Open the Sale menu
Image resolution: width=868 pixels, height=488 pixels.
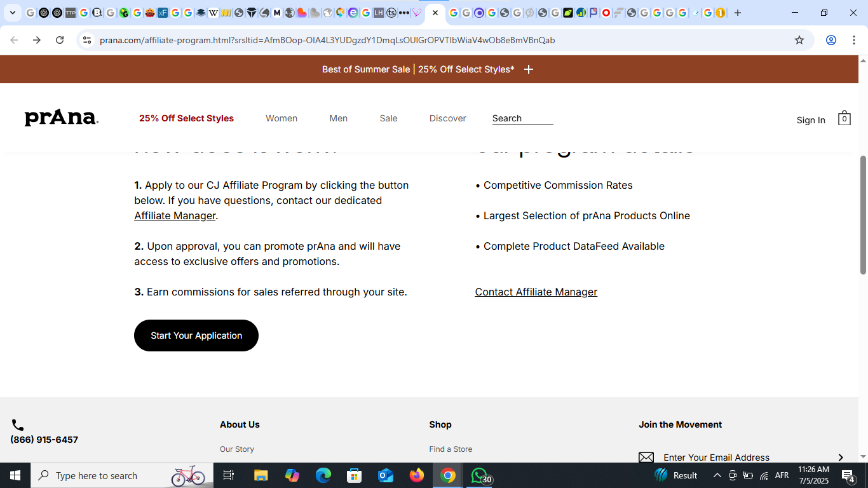click(x=388, y=118)
